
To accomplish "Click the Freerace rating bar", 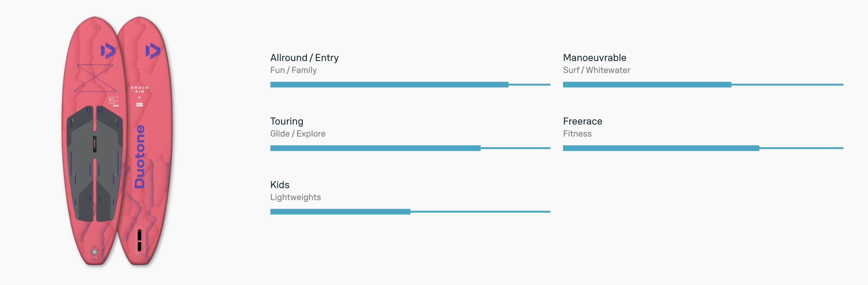I will click(703, 148).
